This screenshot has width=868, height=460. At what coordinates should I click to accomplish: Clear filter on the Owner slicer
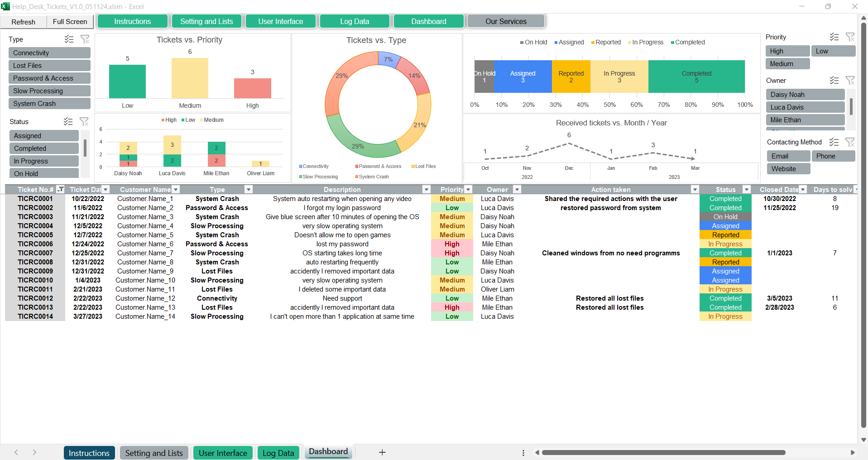850,81
